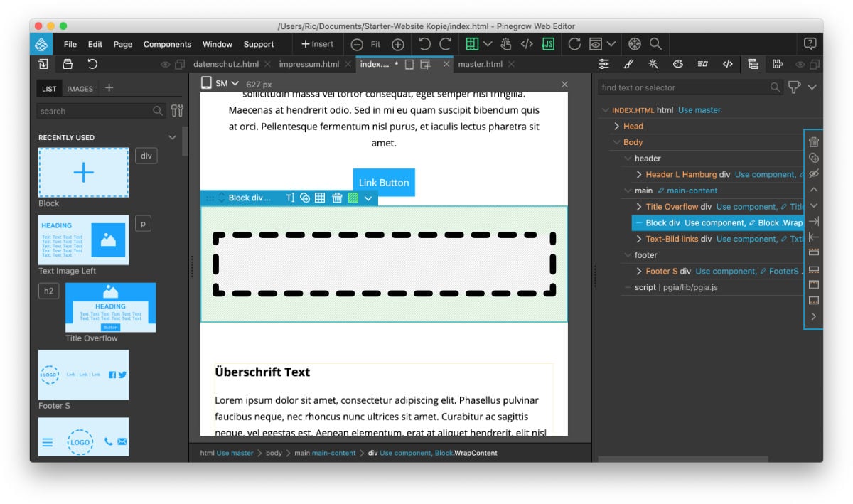Select the Block component thumbnail
853x504 pixels.
tap(83, 172)
